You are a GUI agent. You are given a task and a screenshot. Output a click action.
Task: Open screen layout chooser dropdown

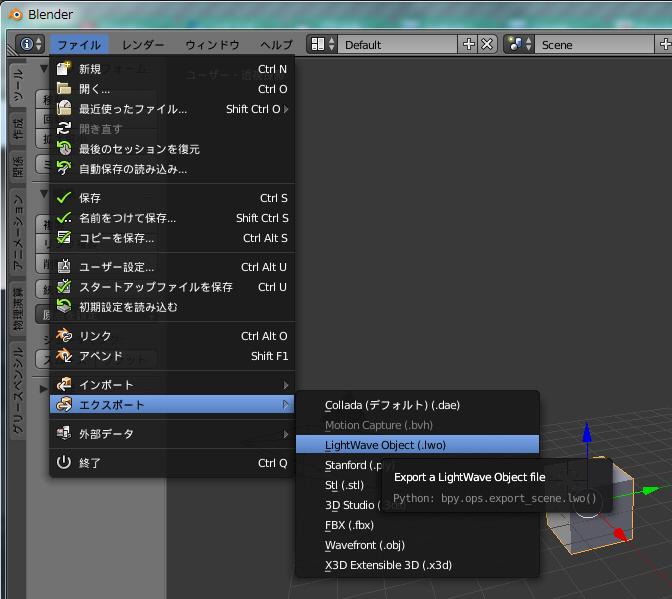pyautogui.click(x=323, y=44)
